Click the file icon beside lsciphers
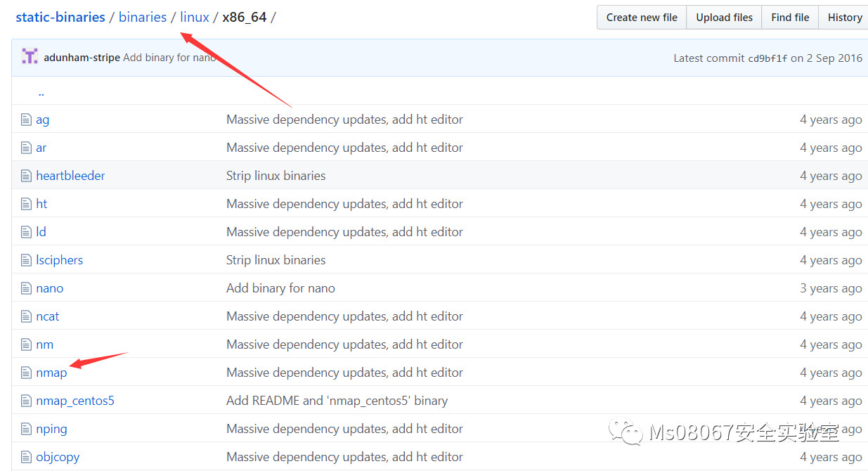Image resolution: width=868 pixels, height=471 pixels. pos(27,260)
